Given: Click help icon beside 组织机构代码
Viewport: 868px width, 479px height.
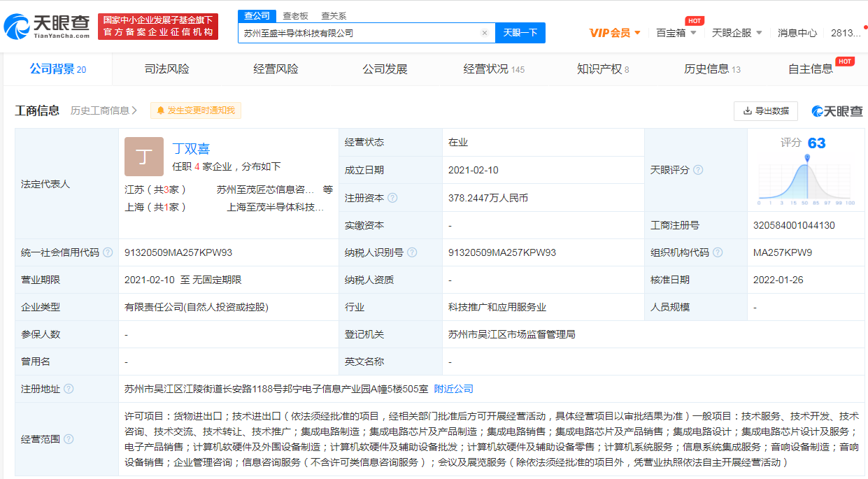Looking at the screenshot, I should [718, 252].
